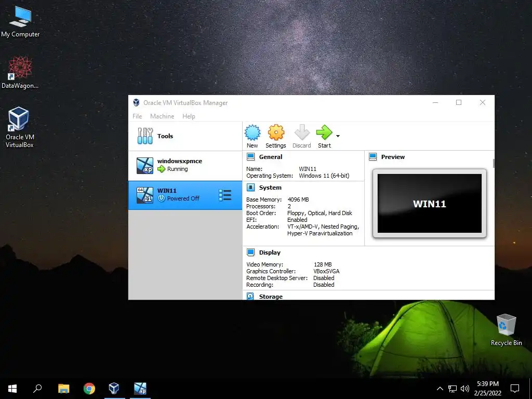Open File Explorer from taskbar
Screen dimensions: 532x399
[63, 389]
